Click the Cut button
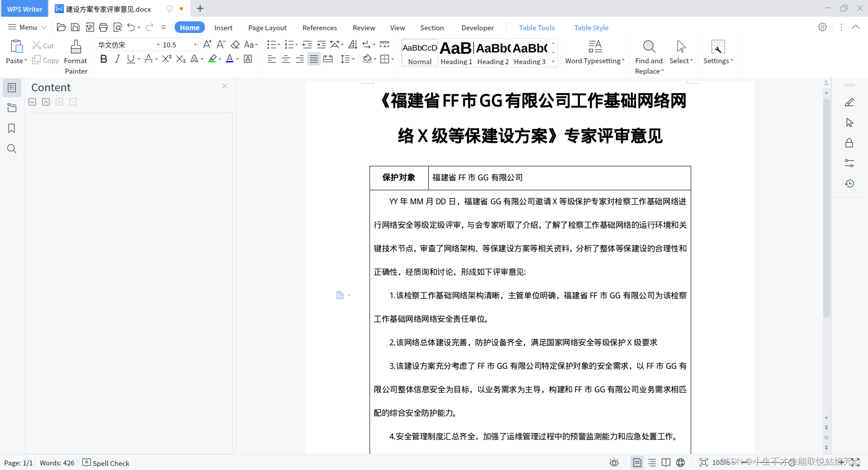Viewport: 868px width, 470px height. pyautogui.click(x=43, y=46)
